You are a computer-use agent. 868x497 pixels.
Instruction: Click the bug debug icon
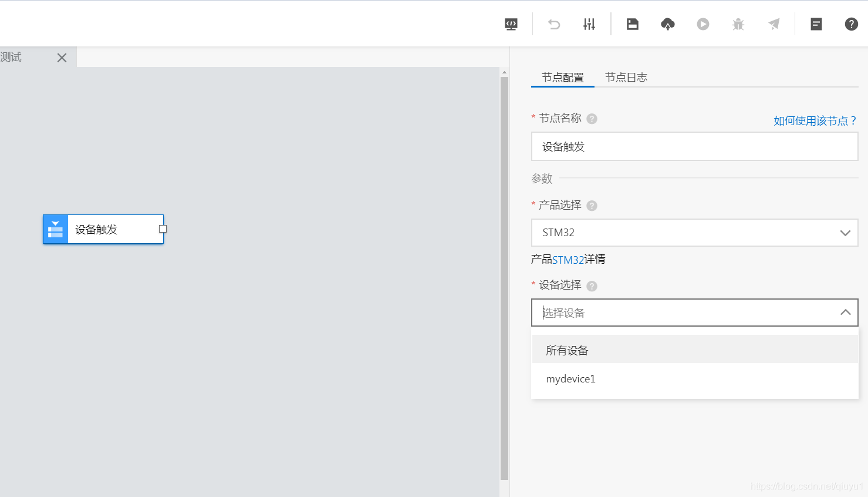[x=738, y=24]
